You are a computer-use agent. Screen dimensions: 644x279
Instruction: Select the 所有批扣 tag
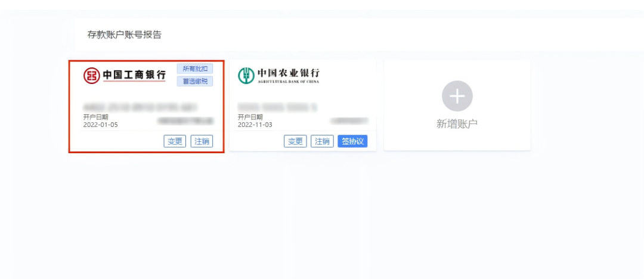point(195,69)
